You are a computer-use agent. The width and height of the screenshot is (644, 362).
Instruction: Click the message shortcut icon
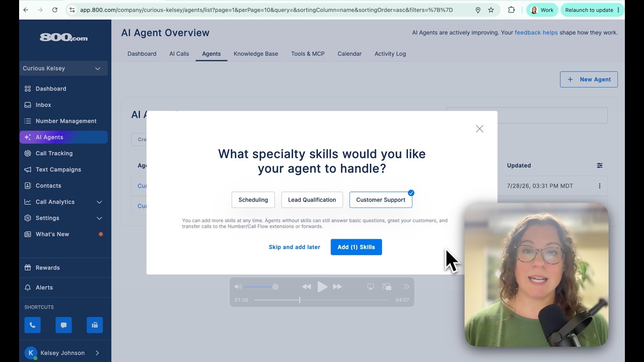click(63, 325)
